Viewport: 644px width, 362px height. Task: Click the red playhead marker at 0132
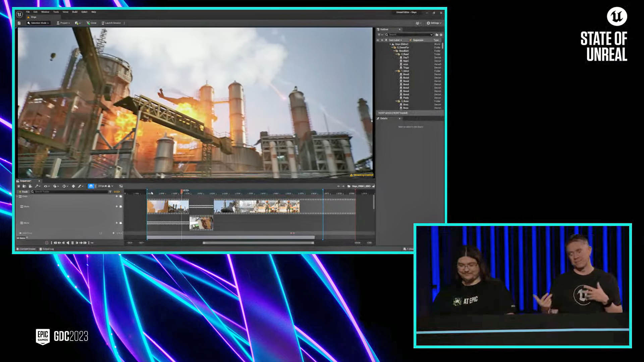tap(182, 191)
